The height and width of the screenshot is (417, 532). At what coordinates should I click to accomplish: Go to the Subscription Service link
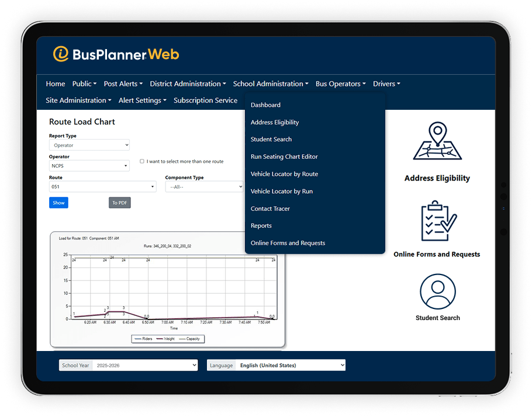click(x=205, y=100)
